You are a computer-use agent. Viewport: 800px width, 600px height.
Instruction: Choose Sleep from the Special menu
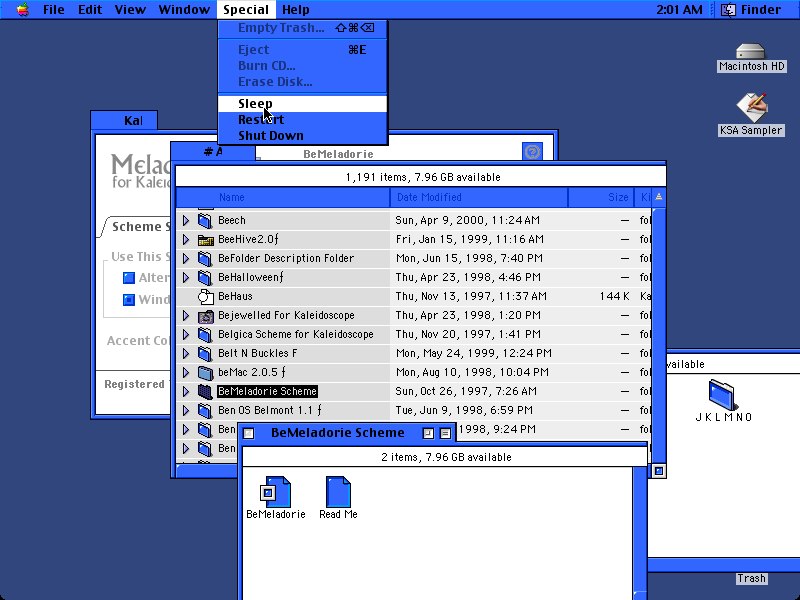pyautogui.click(x=303, y=104)
